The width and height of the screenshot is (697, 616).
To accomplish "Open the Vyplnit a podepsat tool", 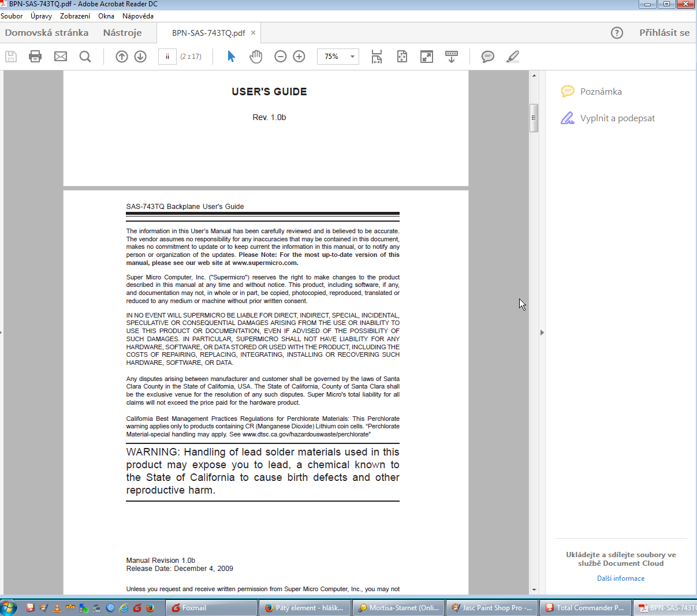I will [607, 118].
